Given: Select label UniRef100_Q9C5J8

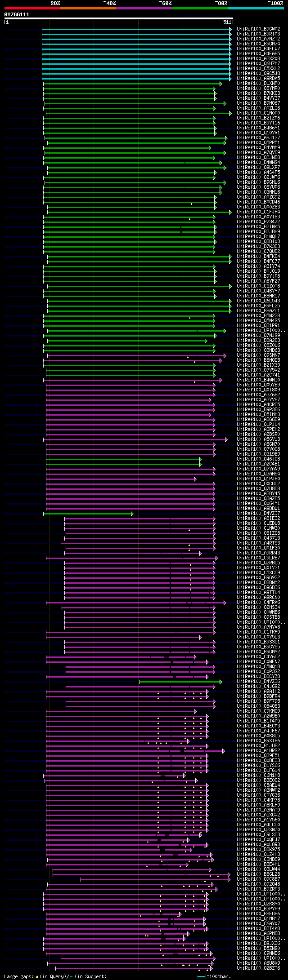Looking at the screenshot, I should pos(258,73).
